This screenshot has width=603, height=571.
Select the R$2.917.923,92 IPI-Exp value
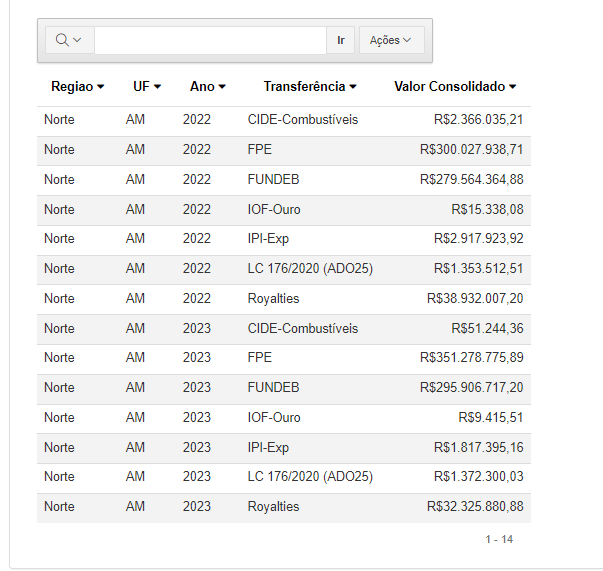(478, 239)
